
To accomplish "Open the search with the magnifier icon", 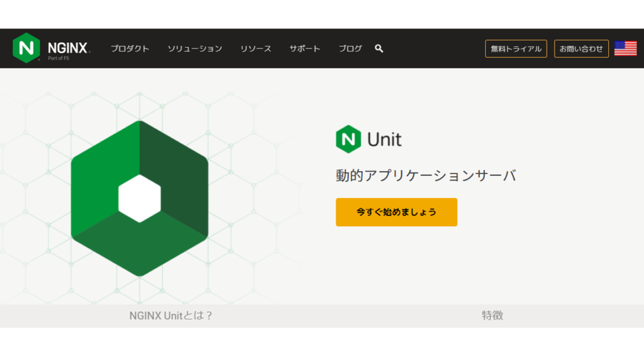I will coord(378,48).
